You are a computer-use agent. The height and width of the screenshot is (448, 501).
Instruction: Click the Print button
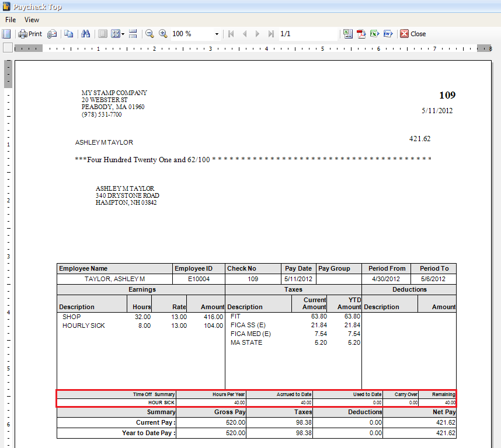click(x=30, y=34)
